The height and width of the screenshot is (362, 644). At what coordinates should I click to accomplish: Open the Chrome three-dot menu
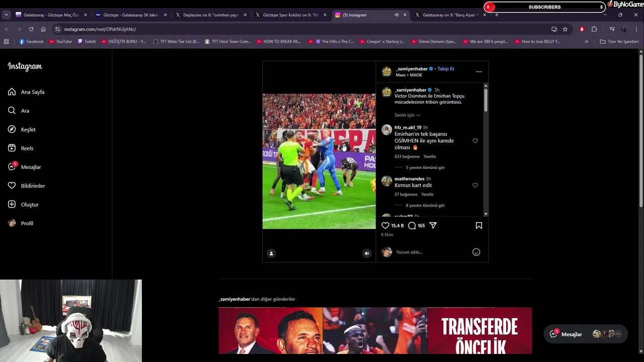point(636,29)
